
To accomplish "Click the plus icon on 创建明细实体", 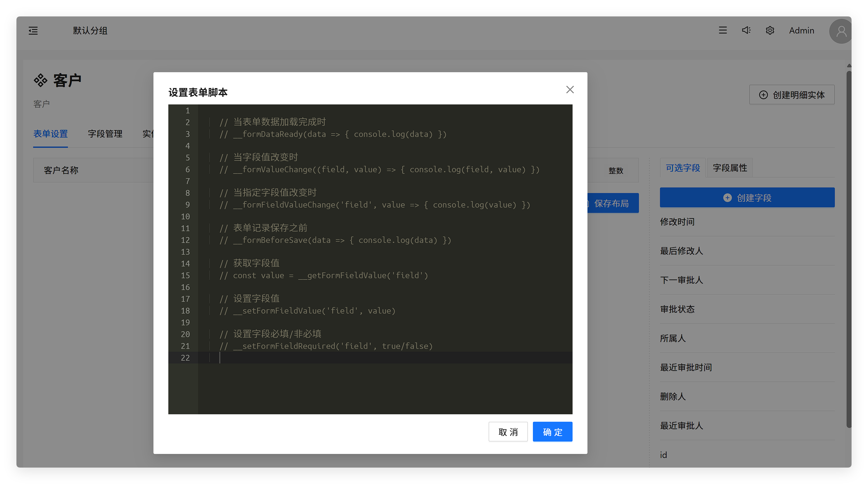I will [763, 95].
